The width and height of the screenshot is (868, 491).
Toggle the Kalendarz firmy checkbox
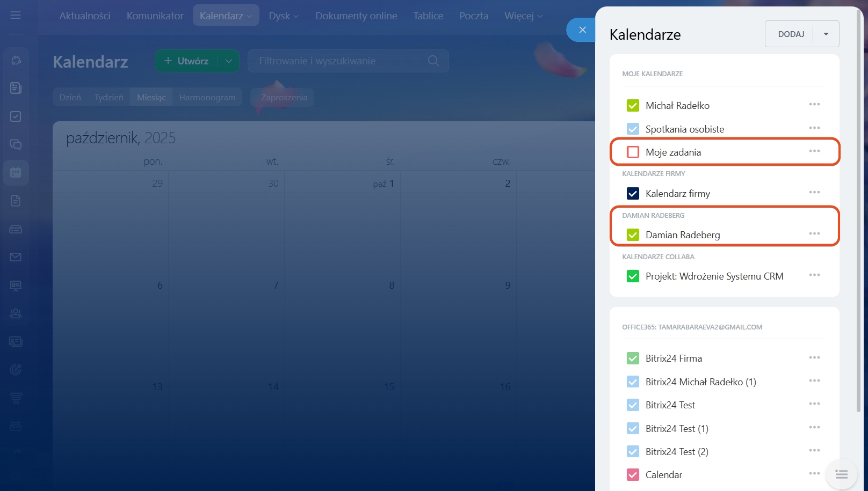pos(633,193)
